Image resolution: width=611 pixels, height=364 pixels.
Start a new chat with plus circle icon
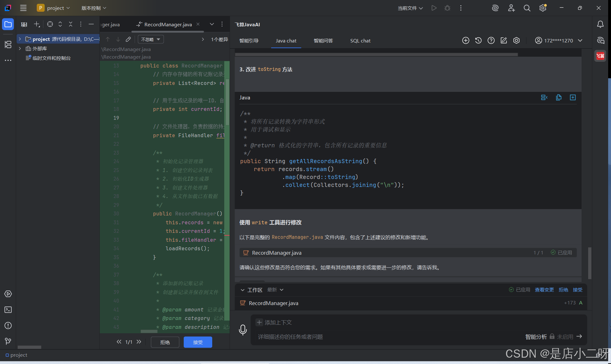(x=466, y=40)
